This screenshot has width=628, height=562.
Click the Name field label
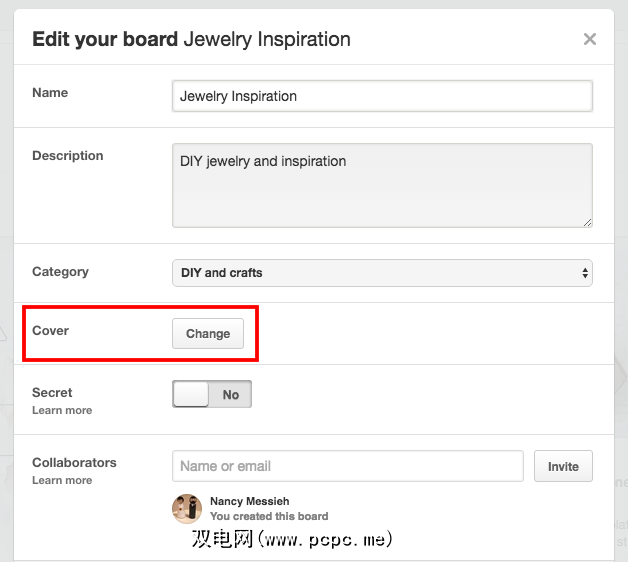tap(50, 92)
